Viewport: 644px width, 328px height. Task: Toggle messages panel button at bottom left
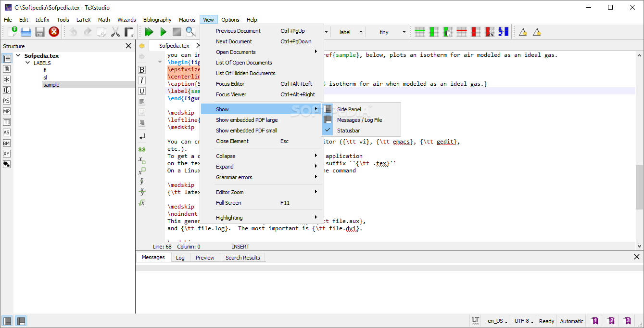point(21,321)
